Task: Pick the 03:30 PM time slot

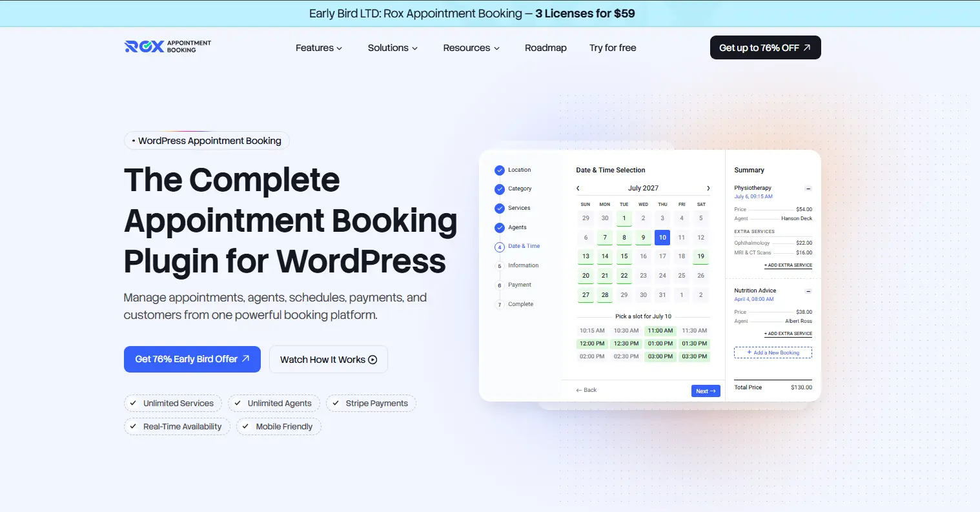Action: click(x=695, y=356)
